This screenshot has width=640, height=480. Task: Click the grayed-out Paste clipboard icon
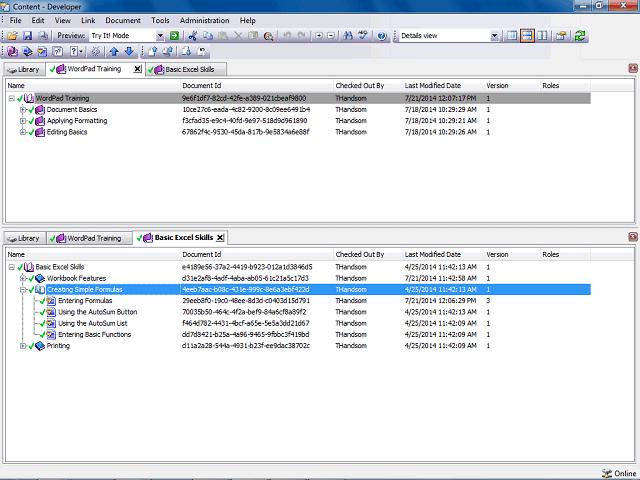pos(223,36)
